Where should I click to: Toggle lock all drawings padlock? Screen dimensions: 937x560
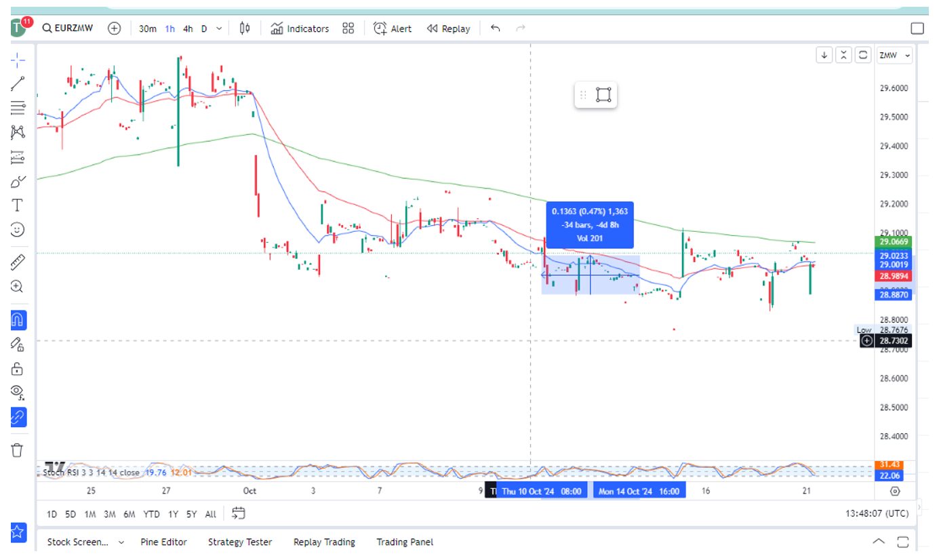18,369
